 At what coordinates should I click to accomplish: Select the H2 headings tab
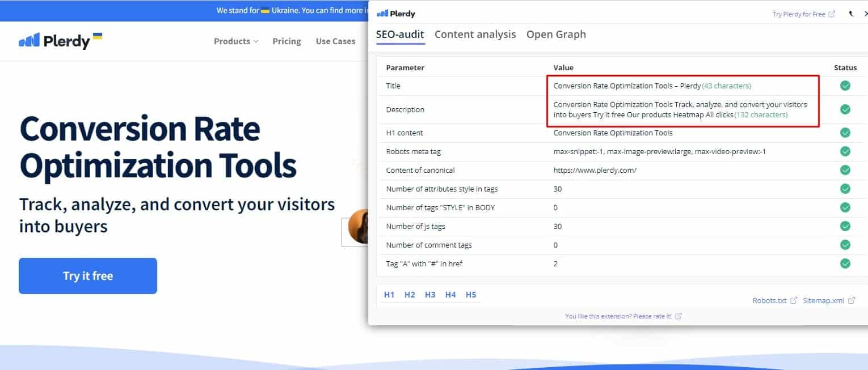(x=410, y=295)
